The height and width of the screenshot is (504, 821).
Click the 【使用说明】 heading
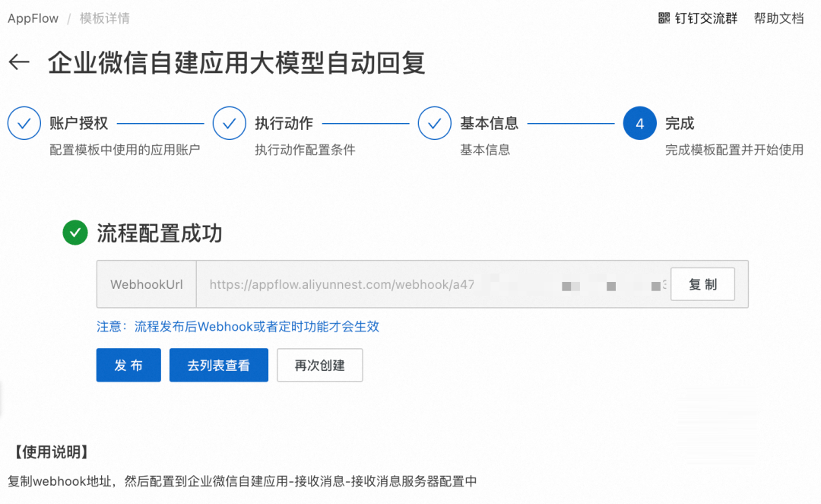(50, 452)
